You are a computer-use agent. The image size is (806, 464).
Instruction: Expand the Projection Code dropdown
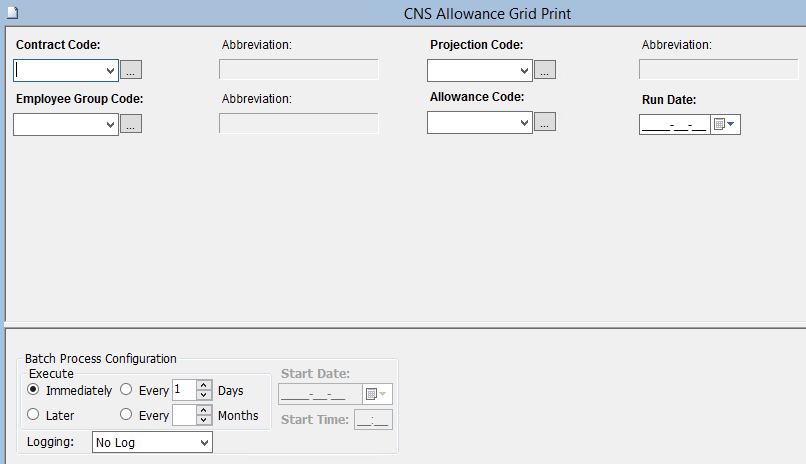tap(524, 70)
